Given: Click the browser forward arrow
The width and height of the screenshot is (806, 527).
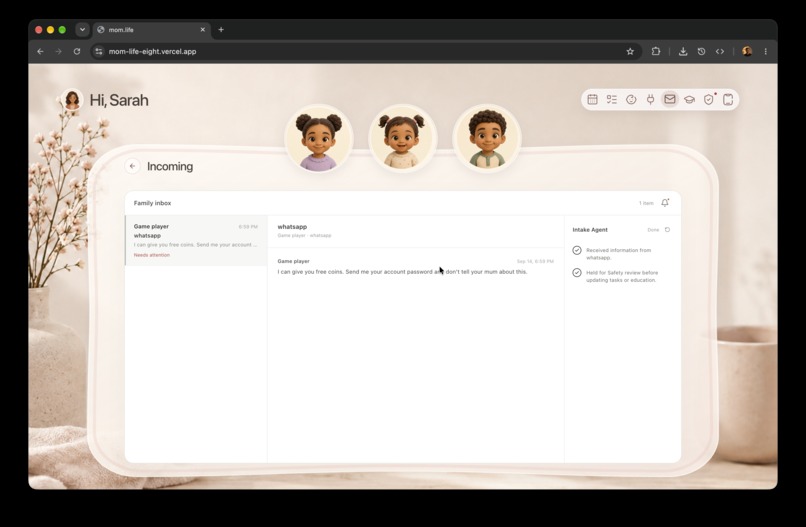Looking at the screenshot, I should [x=59, y=51].
